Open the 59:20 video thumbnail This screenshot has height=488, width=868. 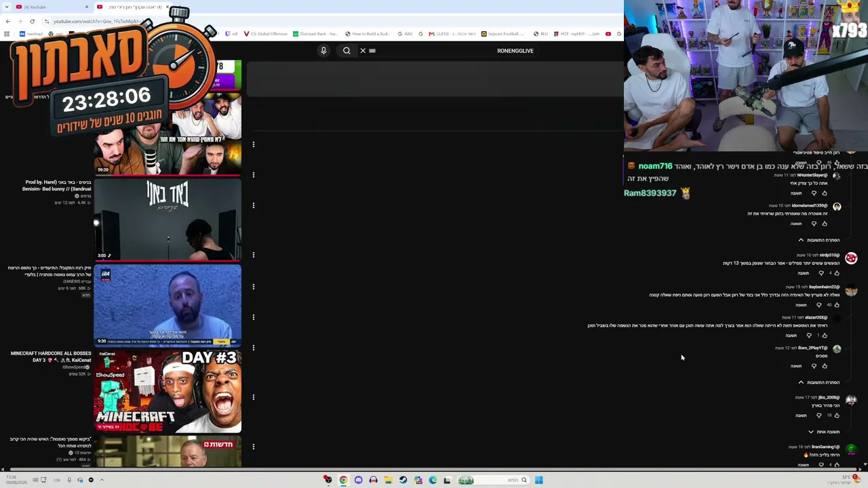point(167,134)
